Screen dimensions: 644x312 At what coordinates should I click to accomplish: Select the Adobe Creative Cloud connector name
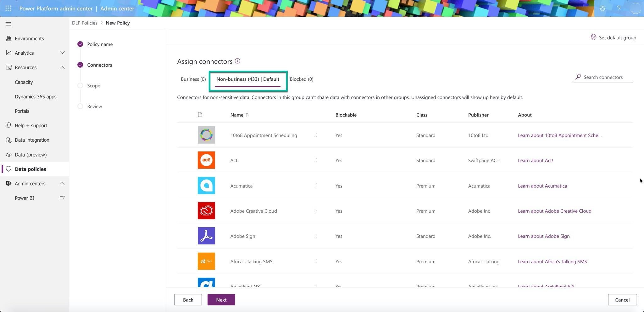tap(253, 211)
